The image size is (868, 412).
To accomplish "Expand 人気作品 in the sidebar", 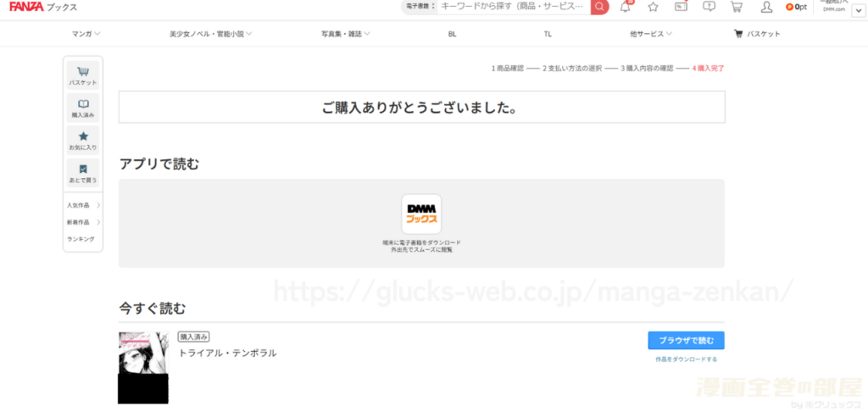I will point(83,205).
